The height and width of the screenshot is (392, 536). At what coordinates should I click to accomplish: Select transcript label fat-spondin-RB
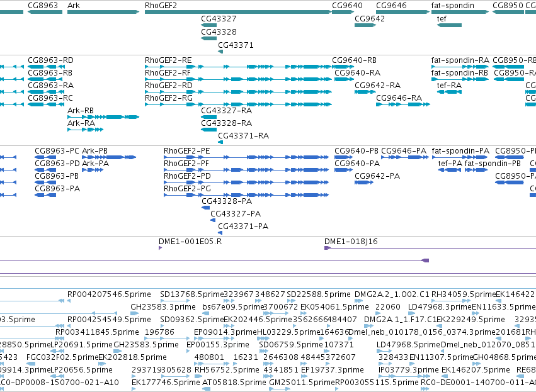pos(459,73)
